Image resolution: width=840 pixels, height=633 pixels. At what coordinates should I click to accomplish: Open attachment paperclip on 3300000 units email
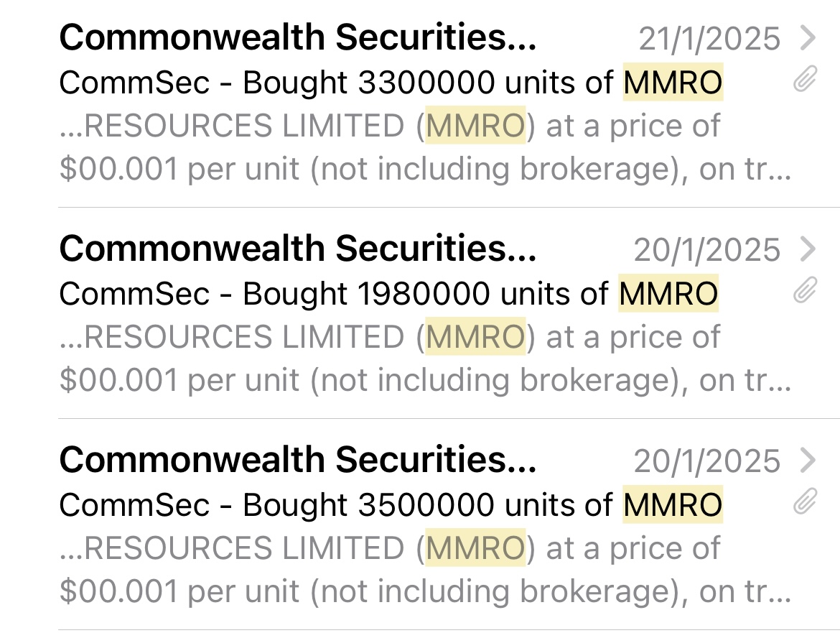[x=805, y=79]
